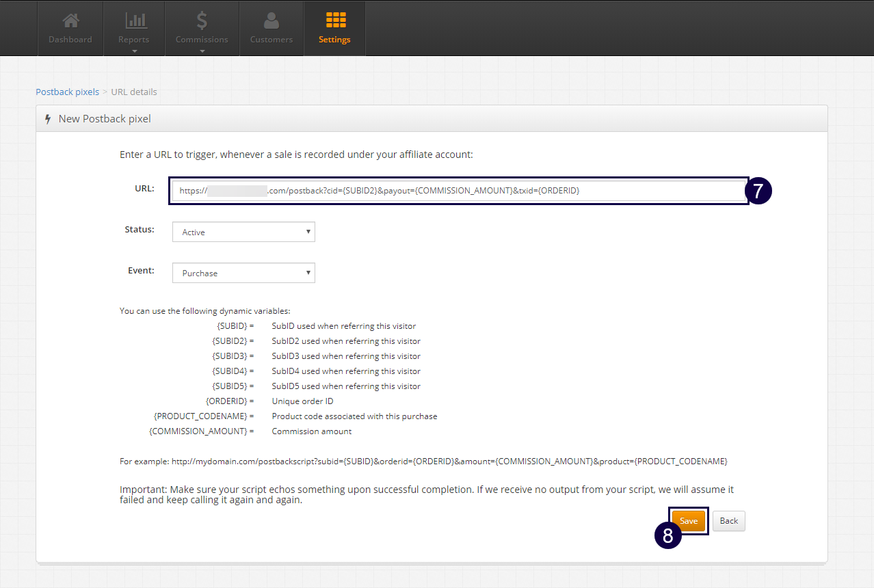Click the Dashboard home icon
This screenshot has height=588, width=874.
coord(70,21)
